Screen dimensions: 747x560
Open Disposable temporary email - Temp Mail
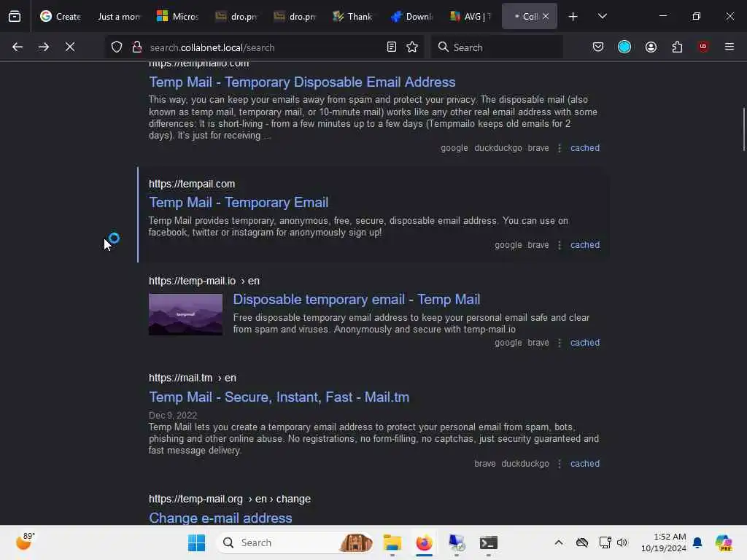(x=356, y=299)
